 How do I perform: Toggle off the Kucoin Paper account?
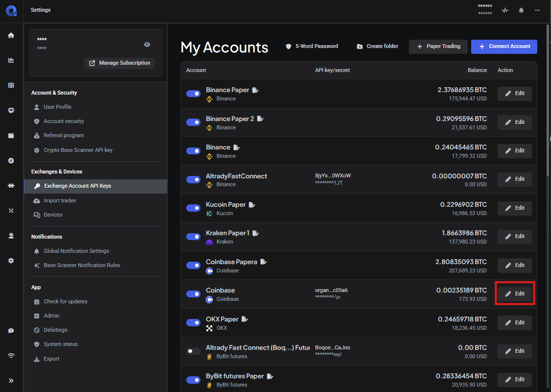pyautogui.click(x=193, y=208)
